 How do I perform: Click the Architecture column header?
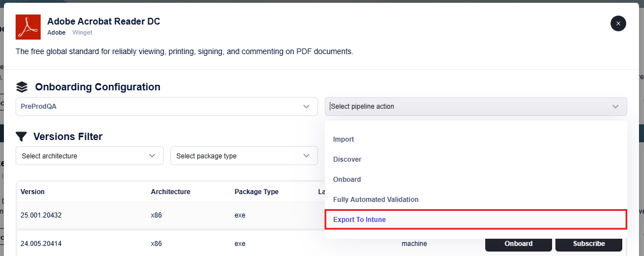(x=170, y=192)
